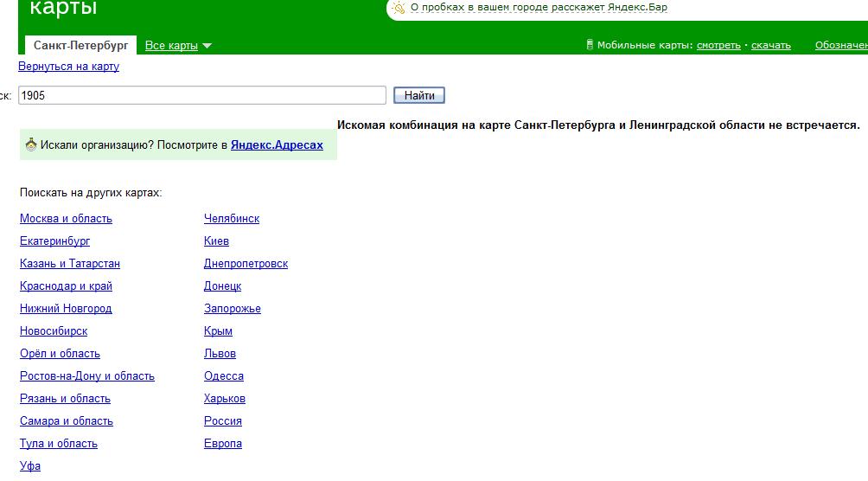The height and width of the screenshot is (481, 868).
Task: Search on Орёл и область map
Action: [x=60, y=354]
